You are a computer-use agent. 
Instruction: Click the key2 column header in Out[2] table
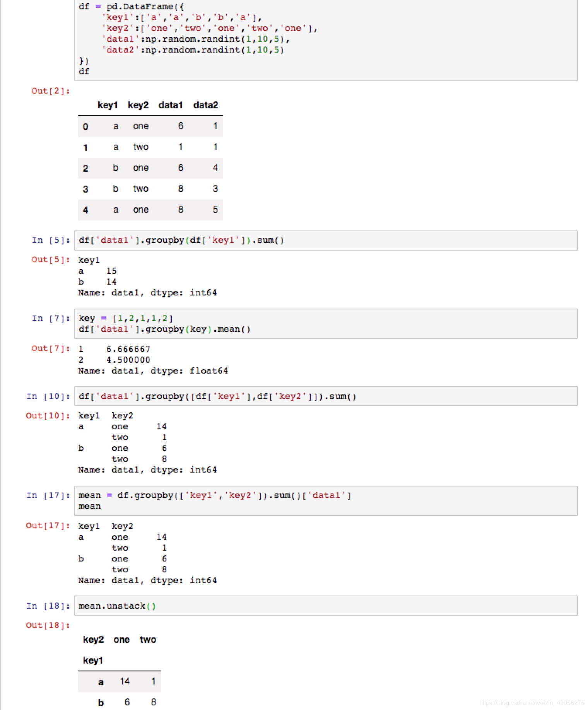coord(138,105)
